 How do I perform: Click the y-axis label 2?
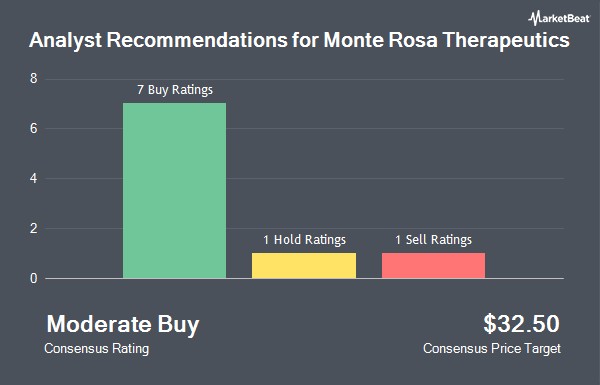click(x=34, y=228)
